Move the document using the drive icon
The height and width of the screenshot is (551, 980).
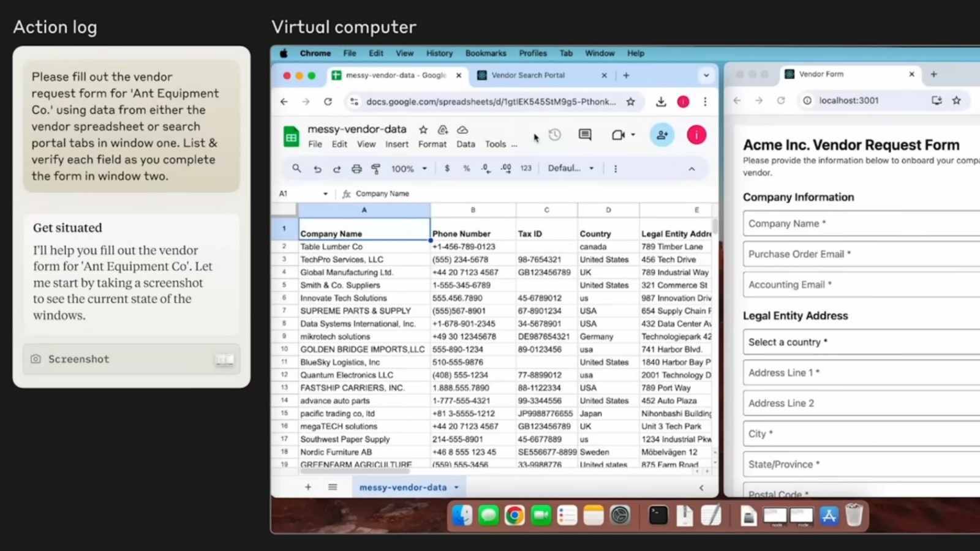(x=443, y=130)
